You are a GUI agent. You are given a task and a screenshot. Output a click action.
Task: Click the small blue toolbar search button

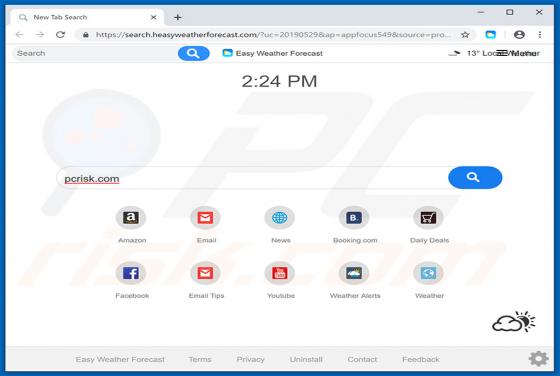(x=194, y=54)
